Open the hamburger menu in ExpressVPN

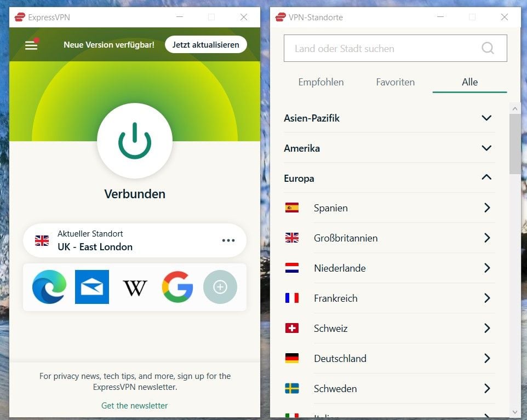pos(31,45)
